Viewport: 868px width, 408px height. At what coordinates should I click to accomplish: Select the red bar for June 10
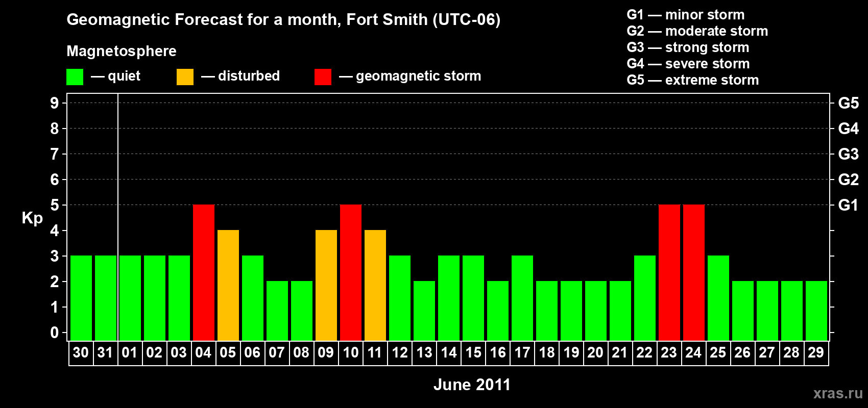[351, 273]
